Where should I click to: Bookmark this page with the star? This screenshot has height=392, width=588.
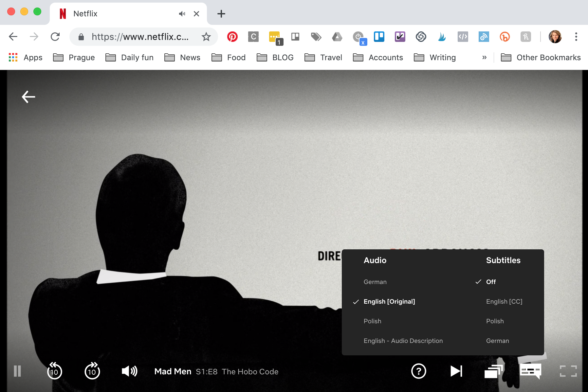[x=206, y=37]
